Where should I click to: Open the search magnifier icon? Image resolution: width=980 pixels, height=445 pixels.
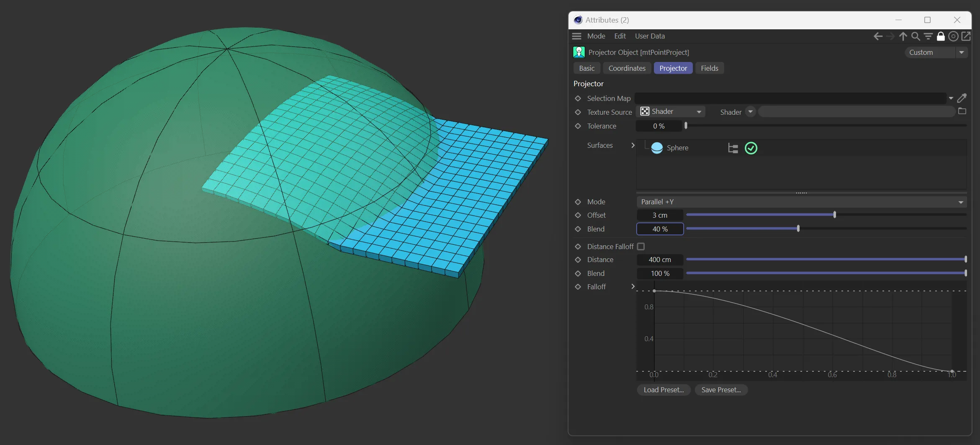click(x=916, y=36)
